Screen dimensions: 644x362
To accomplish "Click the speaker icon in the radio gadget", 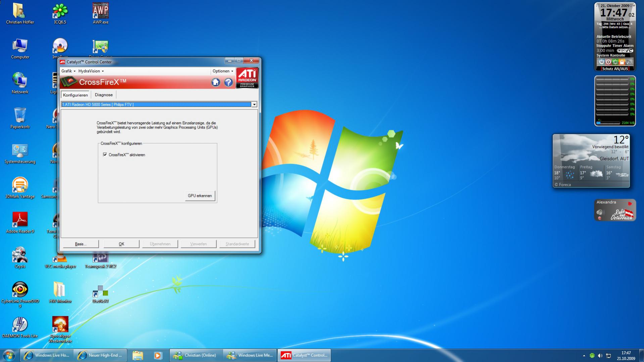I will 600,212.
